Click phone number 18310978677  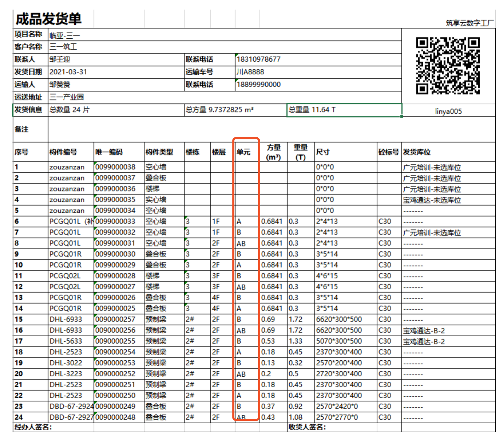(259, 59)
